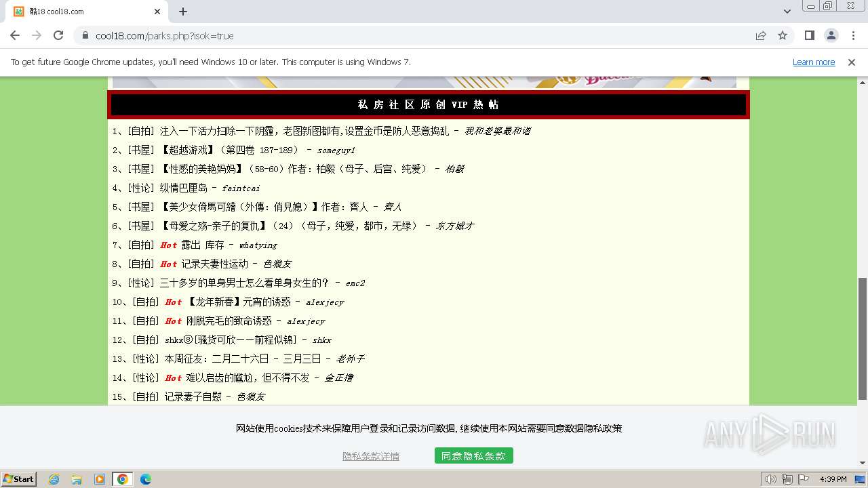Open post 11 刚脱完毛的致命诱惑
The width and height of the screenshot is (868, 488).
pyautogui.click(x=229, y=321)
